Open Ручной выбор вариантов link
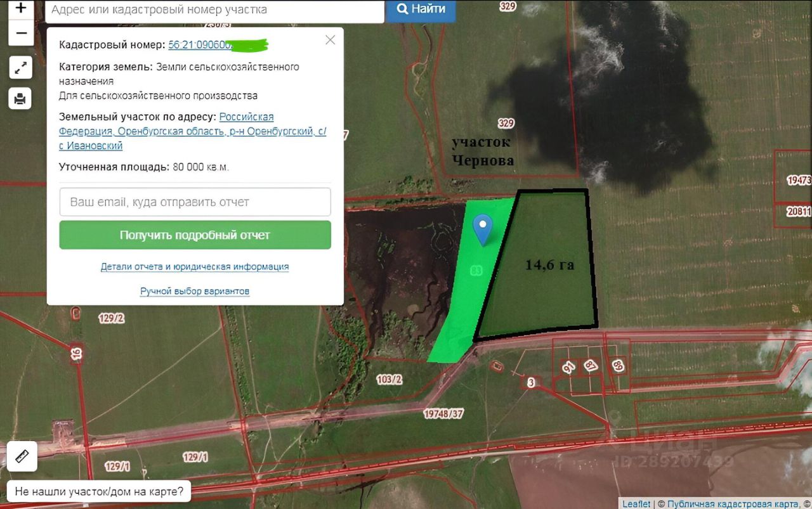Image resolution: width=812 pixels, height=509 pixels. [195, 291]
